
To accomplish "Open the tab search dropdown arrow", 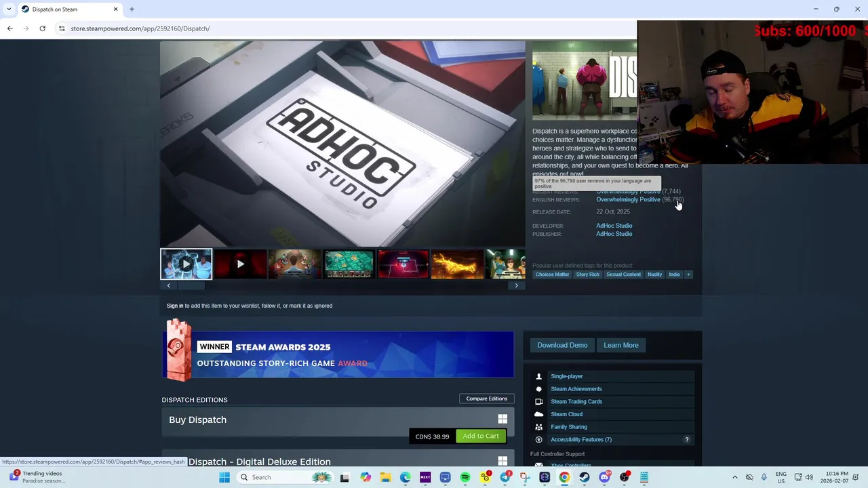I will coord(9,9).
